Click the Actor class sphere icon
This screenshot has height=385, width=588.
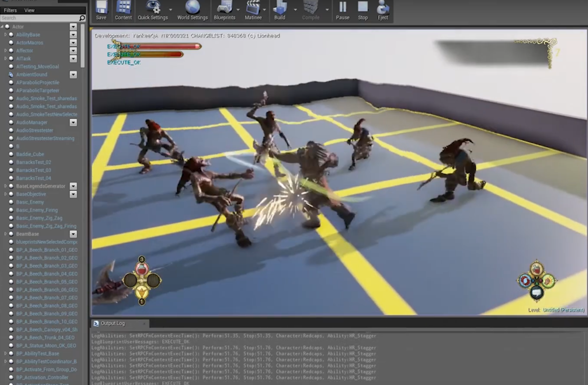(x=8, y=26)
